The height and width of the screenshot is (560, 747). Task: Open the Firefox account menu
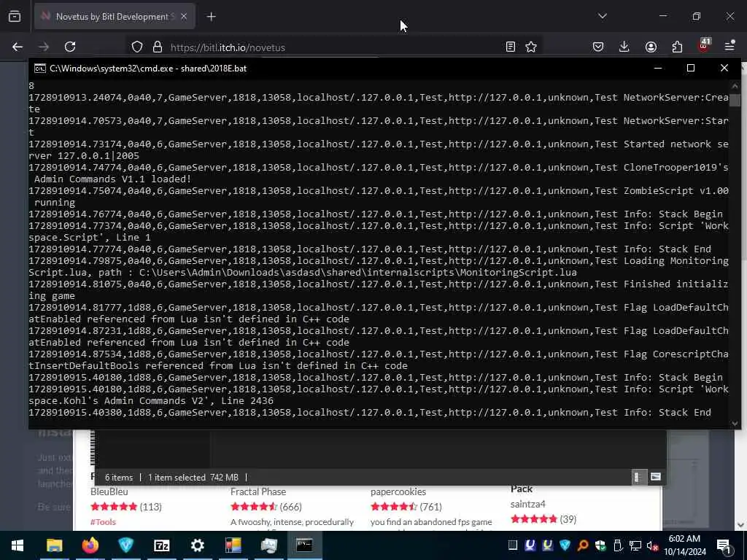(x=651, y=47)
